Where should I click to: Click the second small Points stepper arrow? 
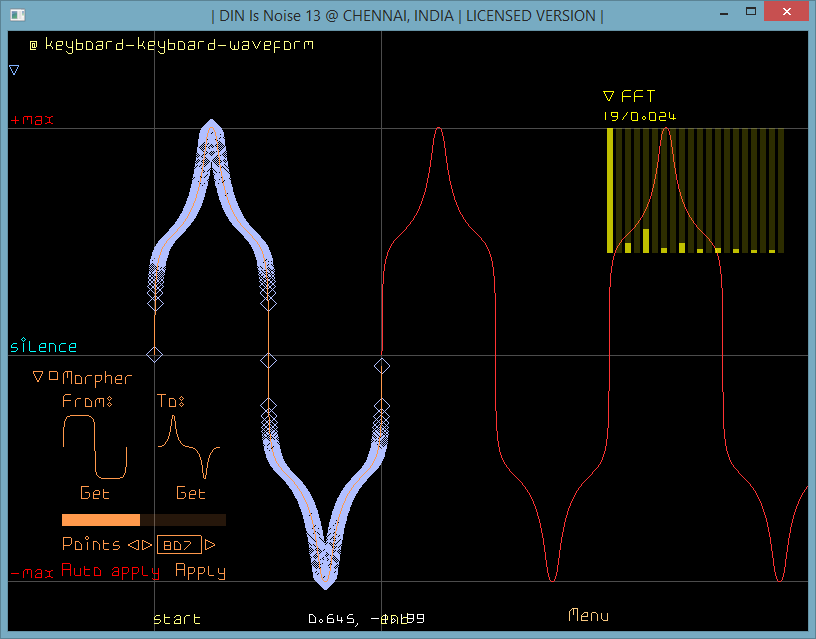coord(148,545)
